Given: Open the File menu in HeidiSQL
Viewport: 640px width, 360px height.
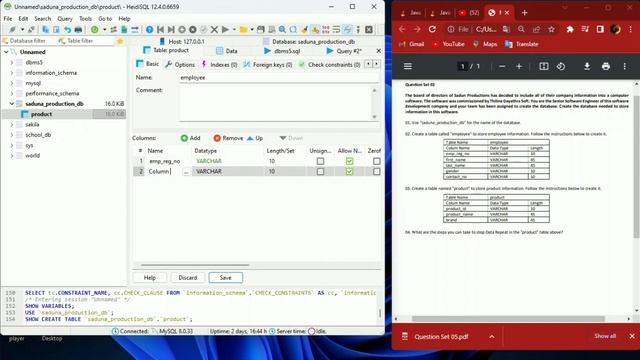Looking at the screenshot, I should (8, 18).
